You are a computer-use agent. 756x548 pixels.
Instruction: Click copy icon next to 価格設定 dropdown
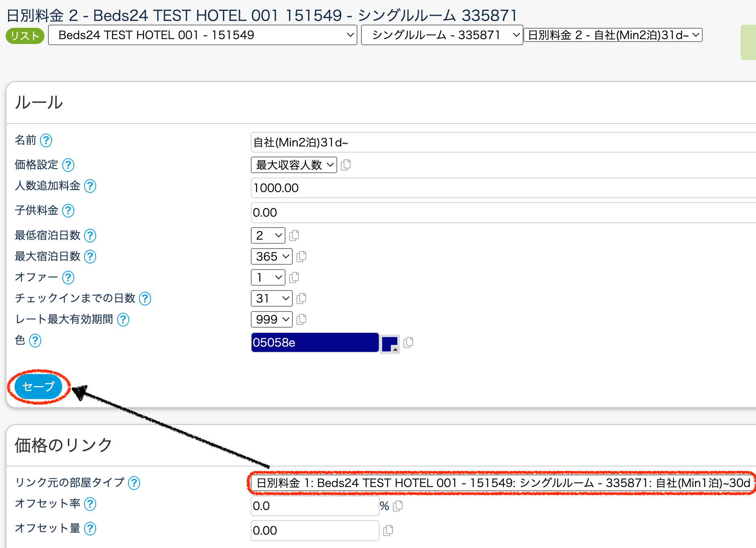click(346, 165)
